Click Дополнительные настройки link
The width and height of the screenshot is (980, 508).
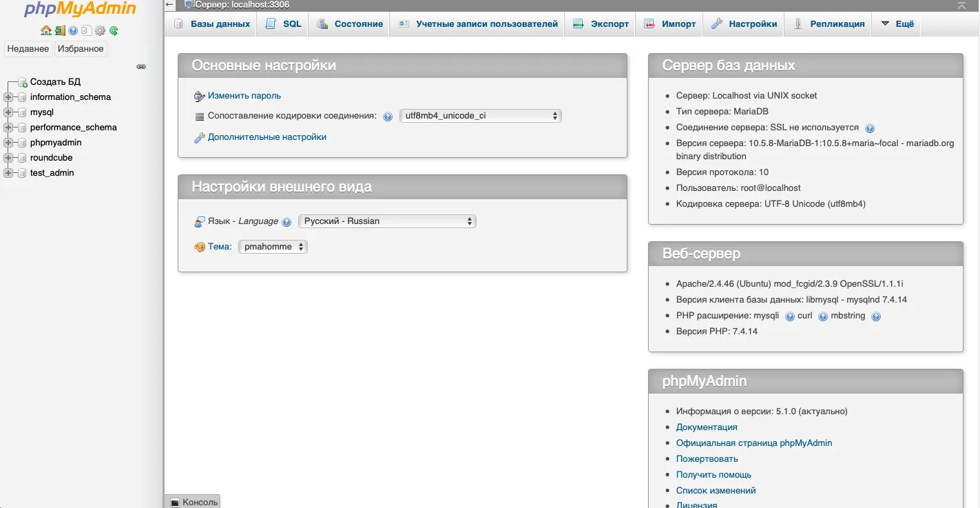click(267, 137)
